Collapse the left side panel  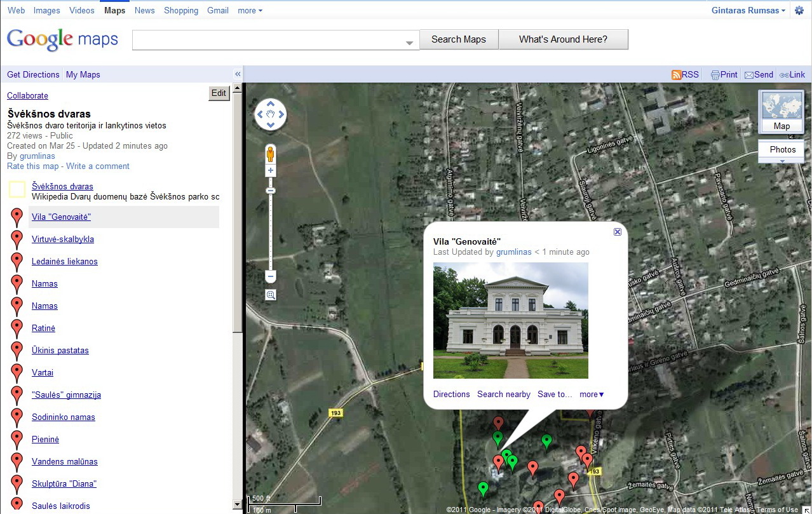click(238, 74)
